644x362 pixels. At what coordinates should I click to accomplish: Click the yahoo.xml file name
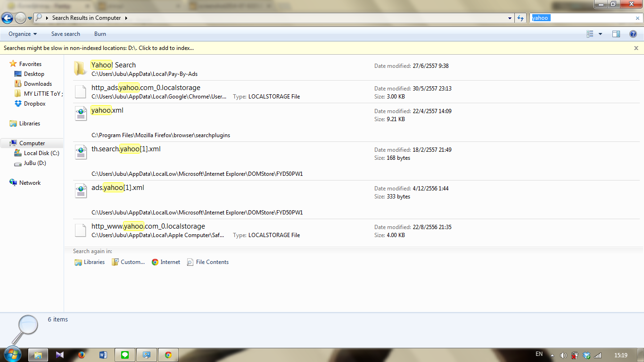(107, 110)
